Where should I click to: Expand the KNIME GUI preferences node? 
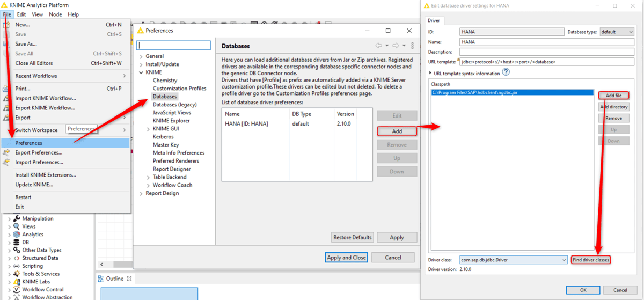149,129
